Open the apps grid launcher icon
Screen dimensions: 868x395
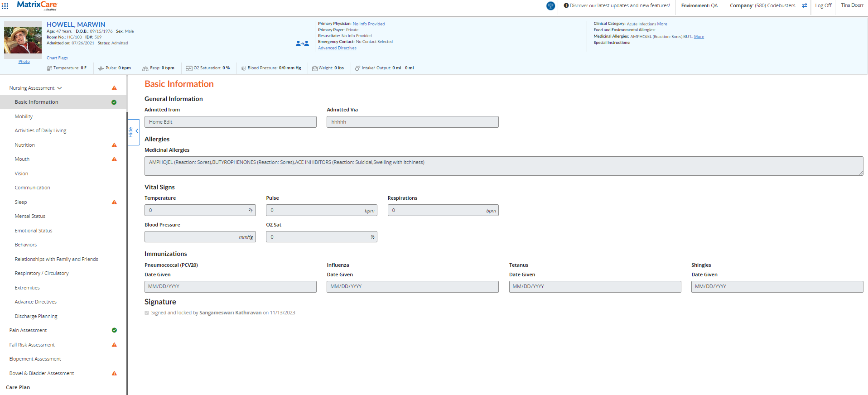5,6
